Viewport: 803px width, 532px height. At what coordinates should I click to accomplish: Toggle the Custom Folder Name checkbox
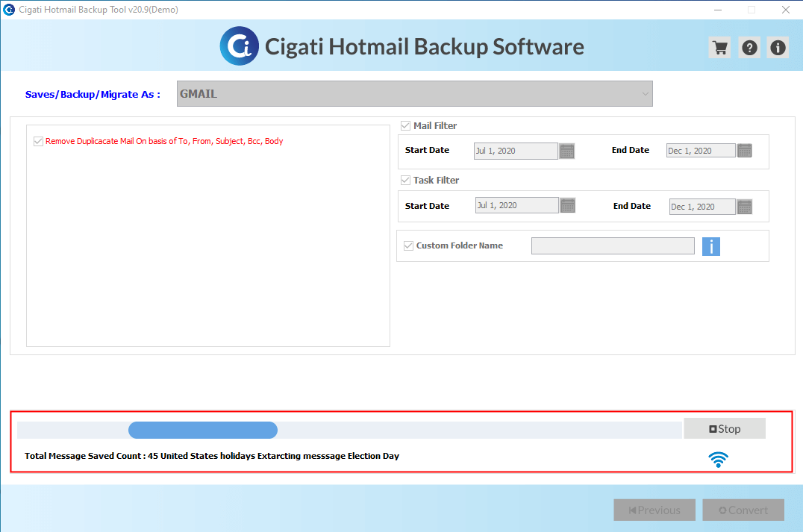tap(409, 245)
